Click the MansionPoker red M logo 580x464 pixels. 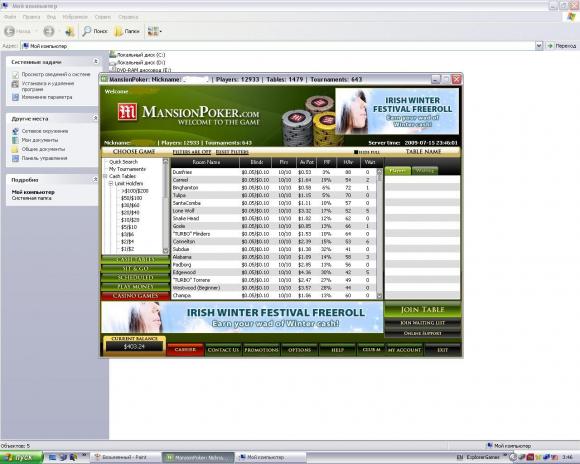pos(127,112)
